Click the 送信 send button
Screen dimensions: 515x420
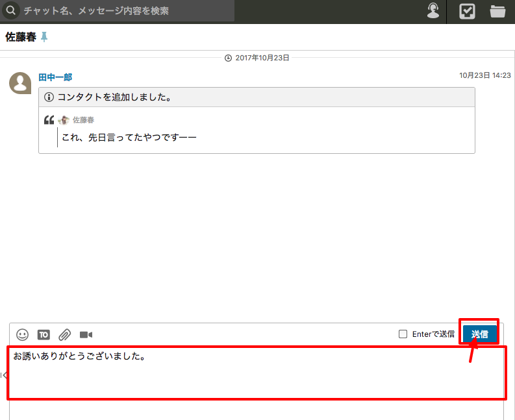(x=479, y=334)
